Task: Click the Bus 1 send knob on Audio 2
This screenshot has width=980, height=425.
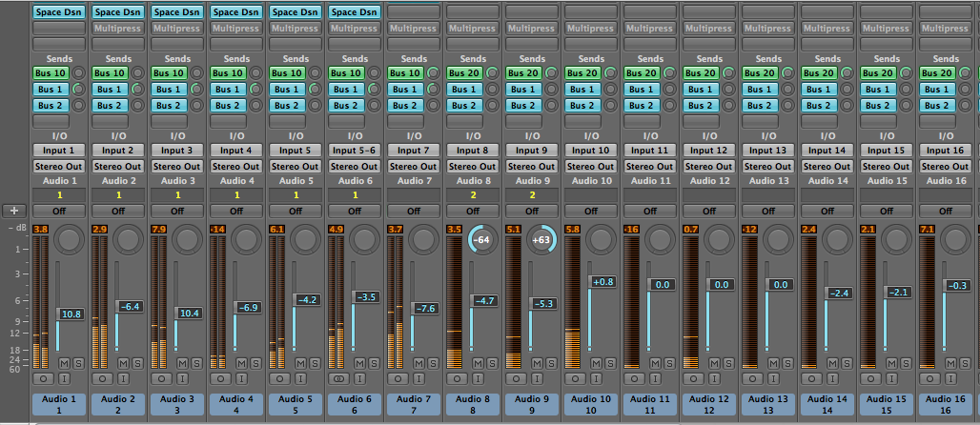Action: (x=137, y=90)
